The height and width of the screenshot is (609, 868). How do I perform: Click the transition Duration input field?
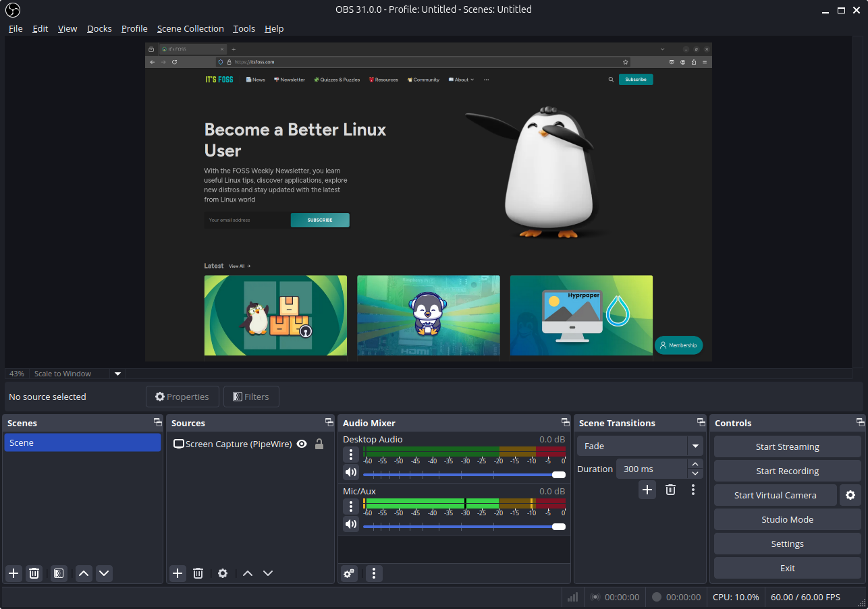(x=651, y=468)
